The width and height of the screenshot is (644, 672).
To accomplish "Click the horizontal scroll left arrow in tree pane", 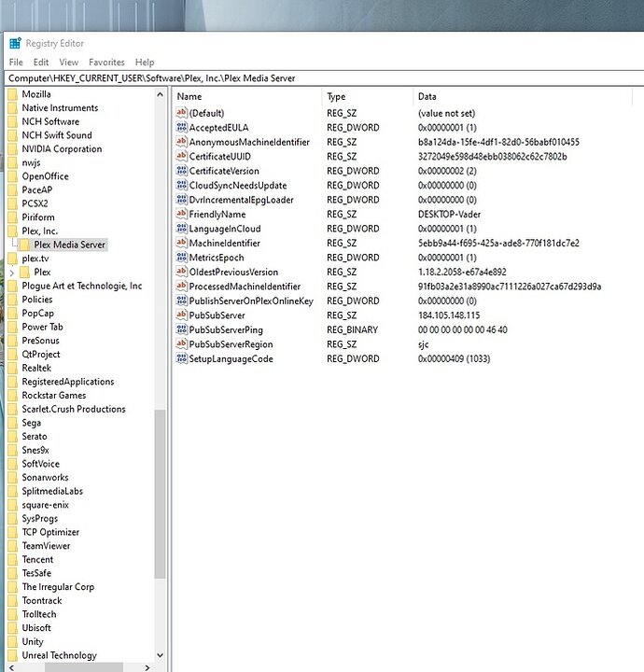I will (11, 667).
